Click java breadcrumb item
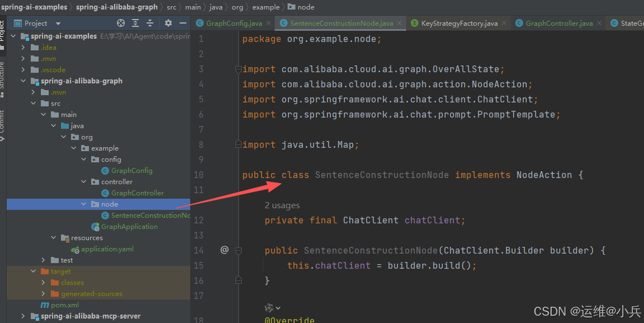 point(215,7)
